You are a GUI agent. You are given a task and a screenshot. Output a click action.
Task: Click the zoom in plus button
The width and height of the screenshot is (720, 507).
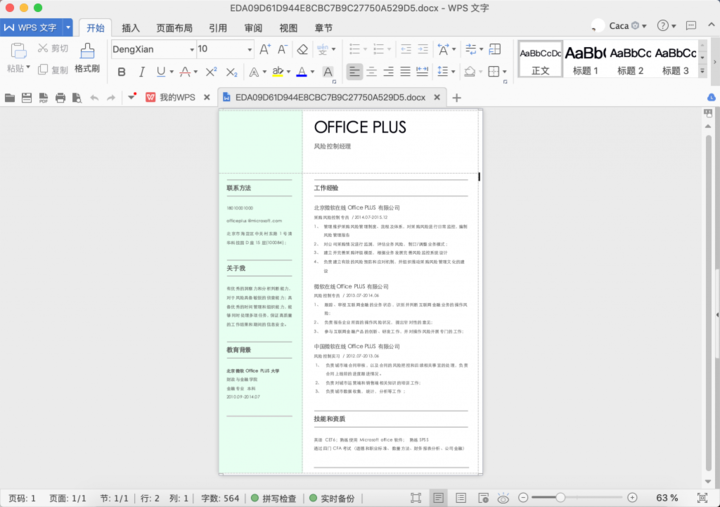click(632, 497)
